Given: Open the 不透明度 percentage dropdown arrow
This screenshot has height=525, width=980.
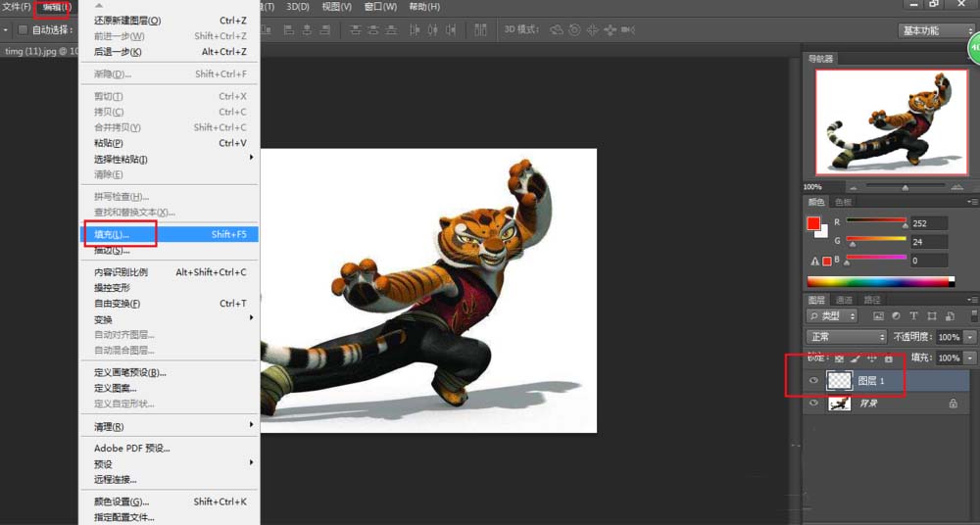Looking at the screenshot, I should pyautogui.click(x=970, y=337).
